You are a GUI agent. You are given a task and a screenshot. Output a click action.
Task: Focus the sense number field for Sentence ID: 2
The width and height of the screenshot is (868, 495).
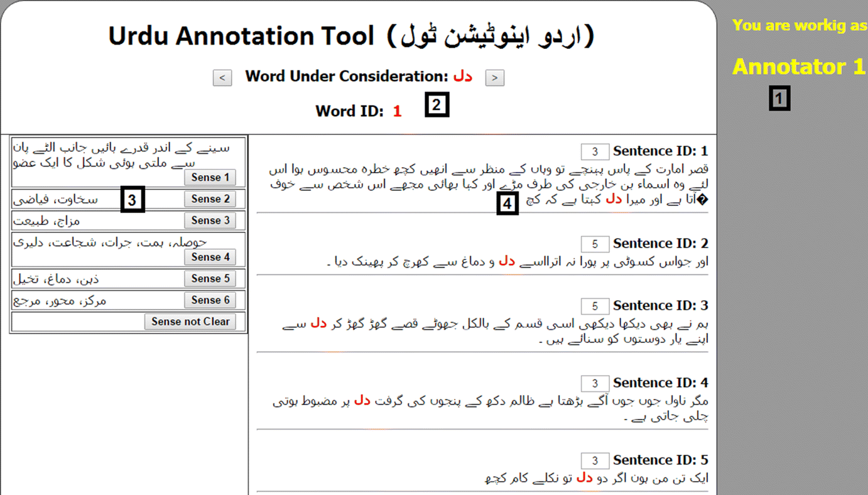tap(595, 244)
